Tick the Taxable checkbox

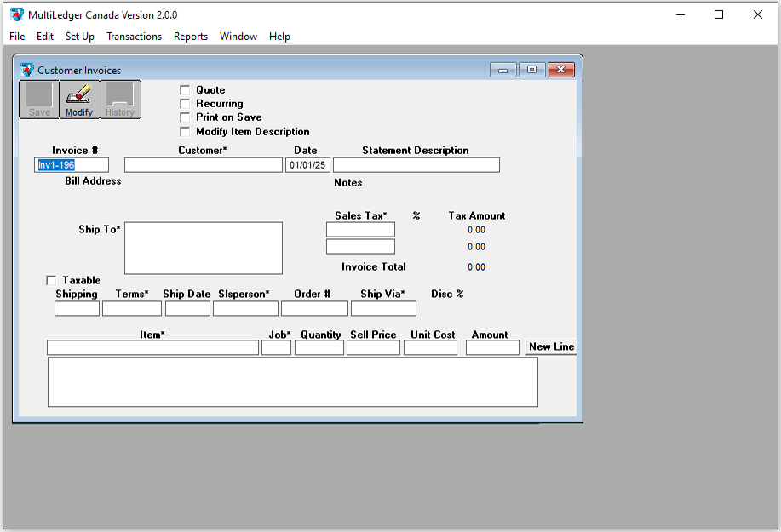51,280
